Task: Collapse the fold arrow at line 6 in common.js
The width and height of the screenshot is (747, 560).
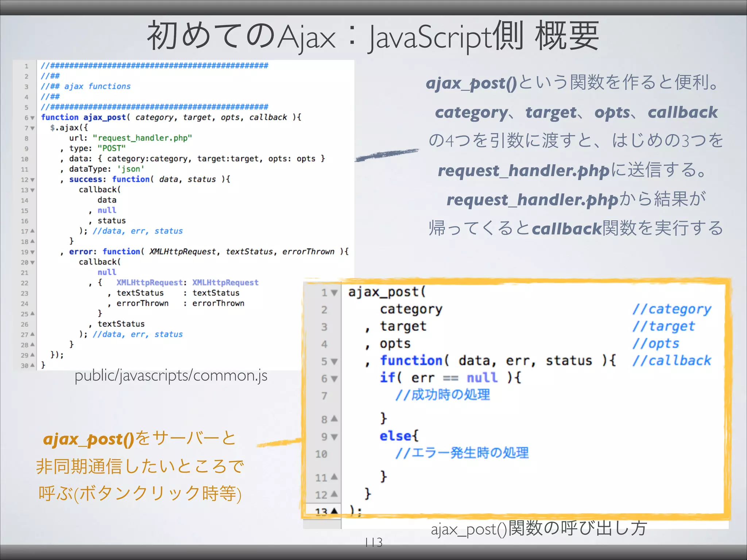Action: tap(32, 118)
